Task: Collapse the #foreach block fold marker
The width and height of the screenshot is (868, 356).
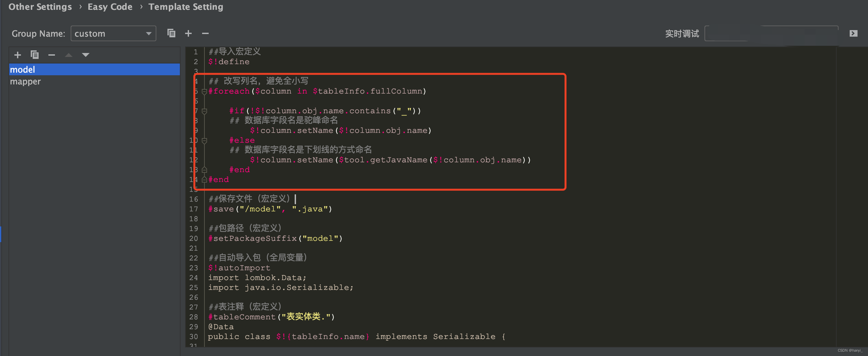Action: tap(204, 91)
